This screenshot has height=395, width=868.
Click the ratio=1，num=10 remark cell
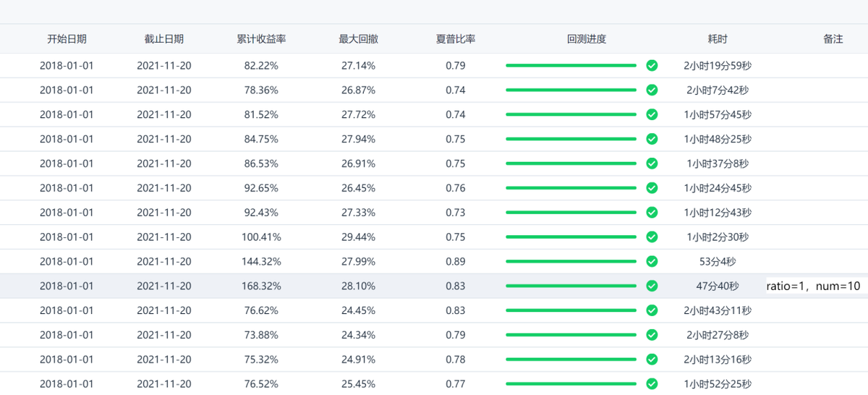(x=813, y=286)
